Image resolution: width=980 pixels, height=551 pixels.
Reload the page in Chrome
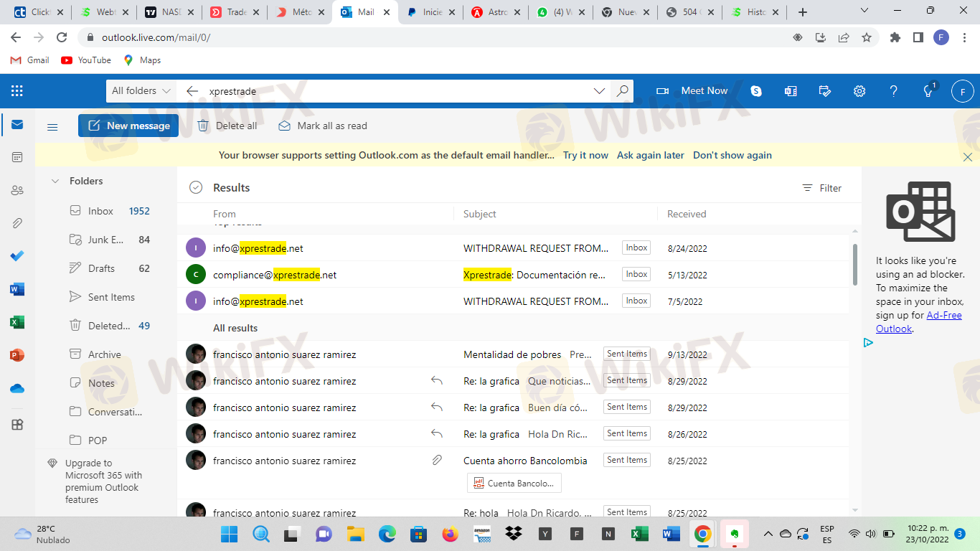(x=62, y=37)
